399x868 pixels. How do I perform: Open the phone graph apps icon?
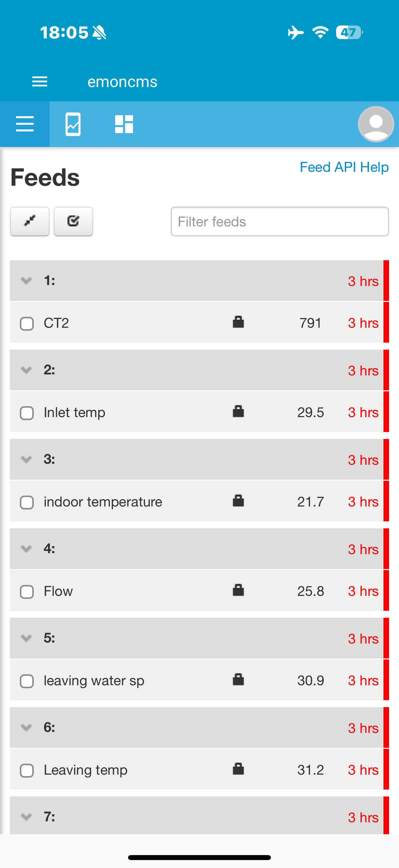pos(73,124)
